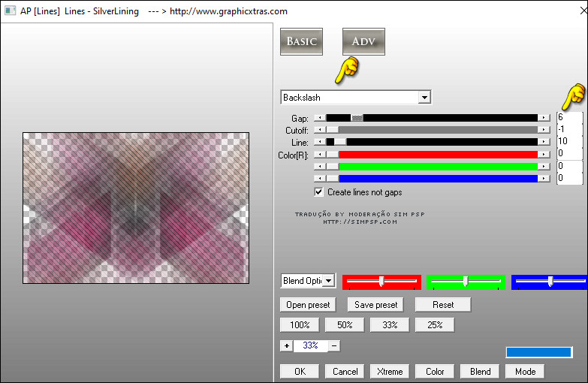Click the Open preset button
The height and width of the screenshot is (383, 588).
tap(306, 305)
